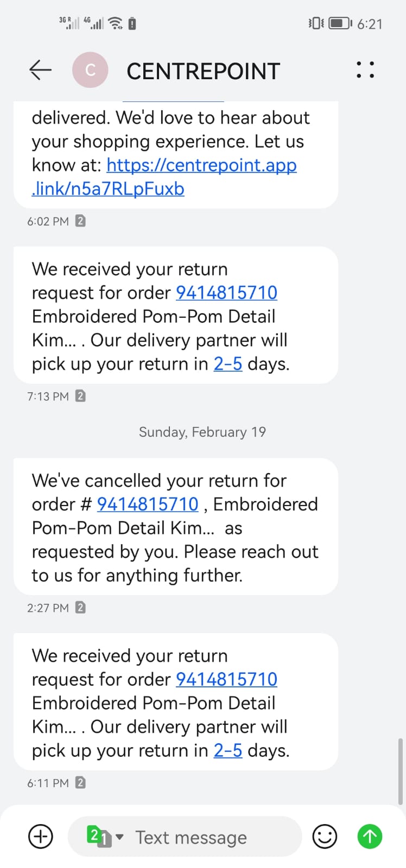Tap the 2-5 link in 7:13 PM message
Screen dimensions: 406x868
(x=227, y=364)
